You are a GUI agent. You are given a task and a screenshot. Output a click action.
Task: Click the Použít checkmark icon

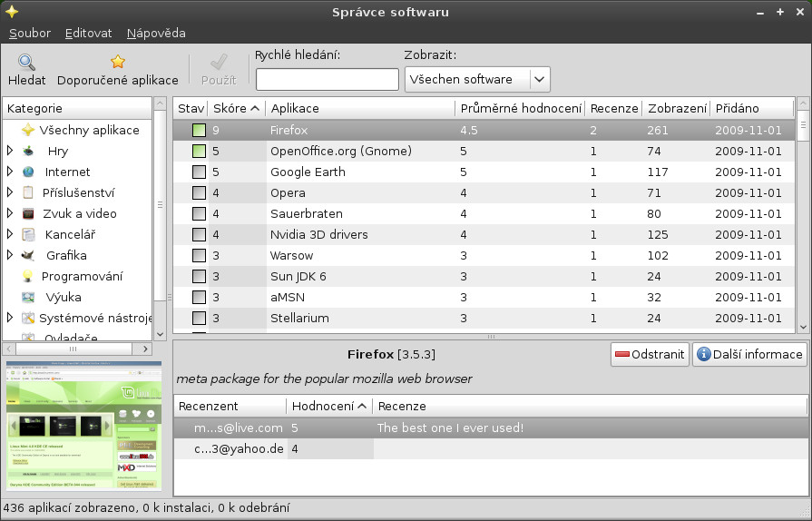(219, 62)
